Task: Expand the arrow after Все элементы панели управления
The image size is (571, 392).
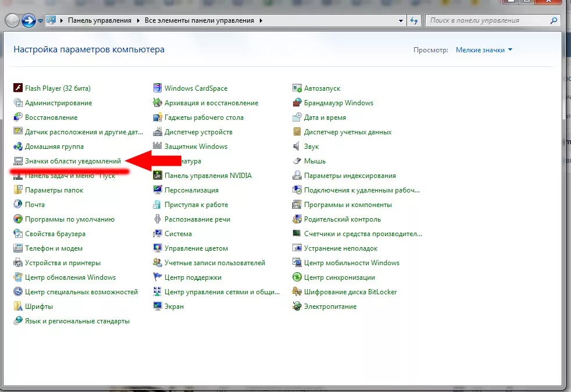Action: click(260, 21)
